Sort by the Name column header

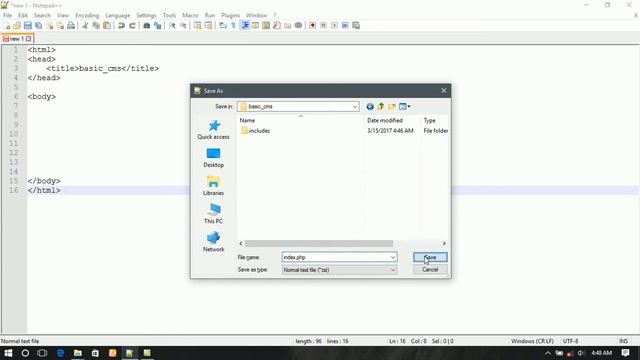(x=300, y=120)
